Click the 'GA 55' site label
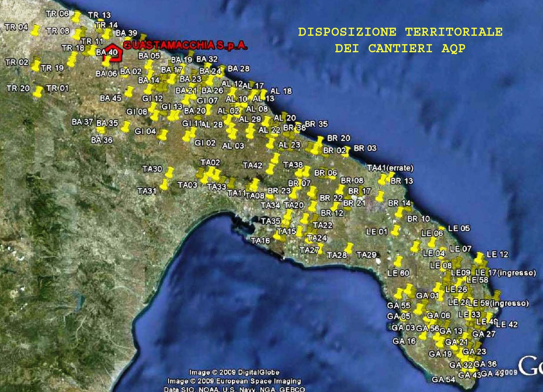 [x=399, y=305]
